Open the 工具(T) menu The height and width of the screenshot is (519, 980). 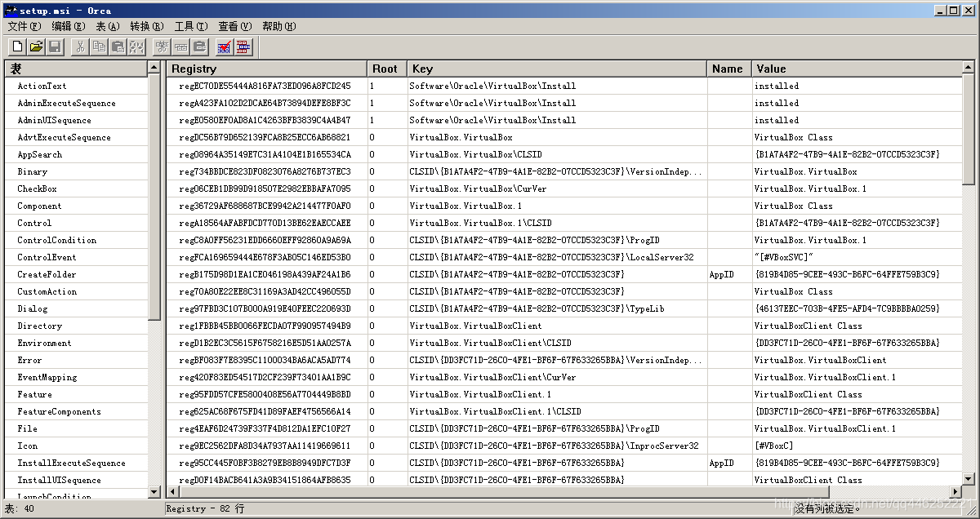tap(190, 26)
